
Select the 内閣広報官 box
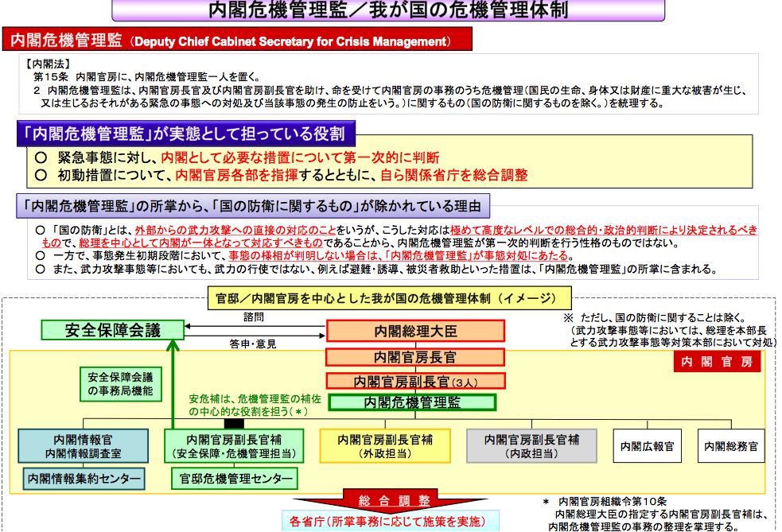coord(647,447)
